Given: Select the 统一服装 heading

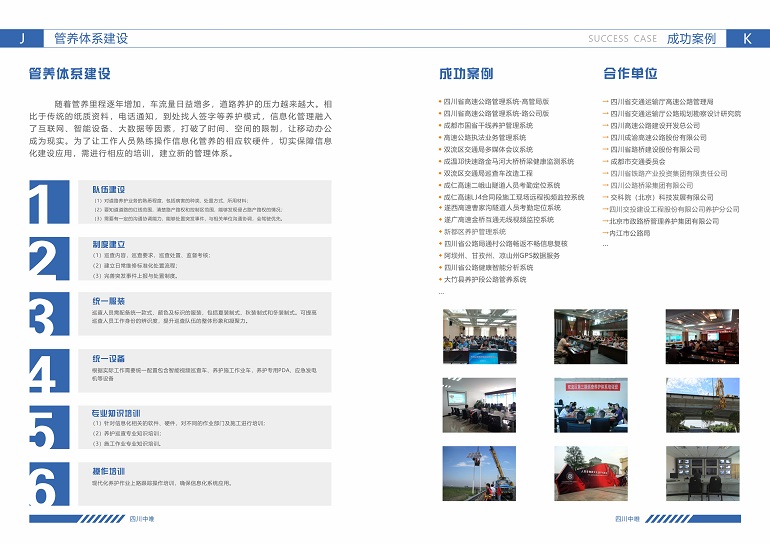Looking at the screenshot, I should (x=109, y=301).
